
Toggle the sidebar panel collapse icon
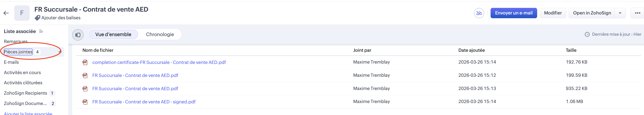point(78,35)
